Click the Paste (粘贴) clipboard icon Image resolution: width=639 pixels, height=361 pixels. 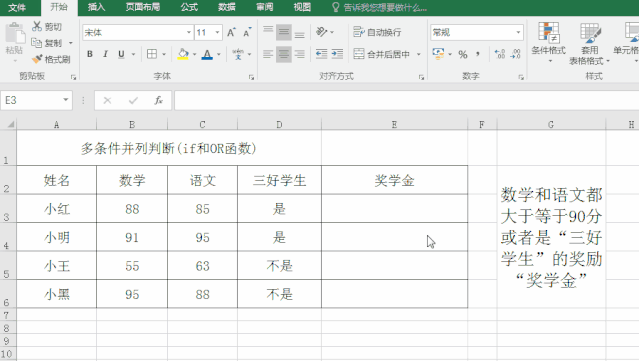point(15,33)
